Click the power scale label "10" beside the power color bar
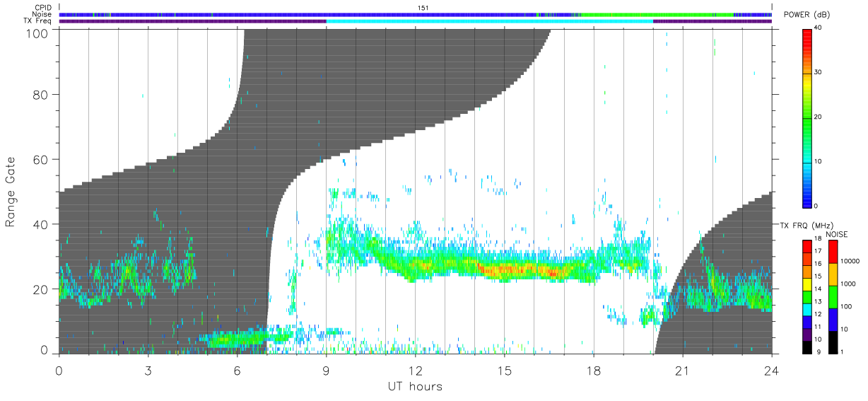 (x=819, y=162)
